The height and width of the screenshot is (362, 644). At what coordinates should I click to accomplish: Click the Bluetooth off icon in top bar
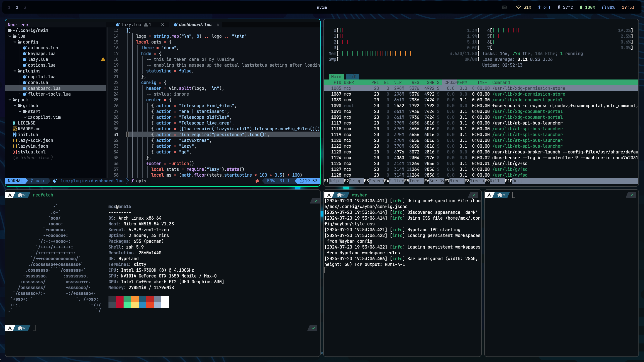coord(539,7)
